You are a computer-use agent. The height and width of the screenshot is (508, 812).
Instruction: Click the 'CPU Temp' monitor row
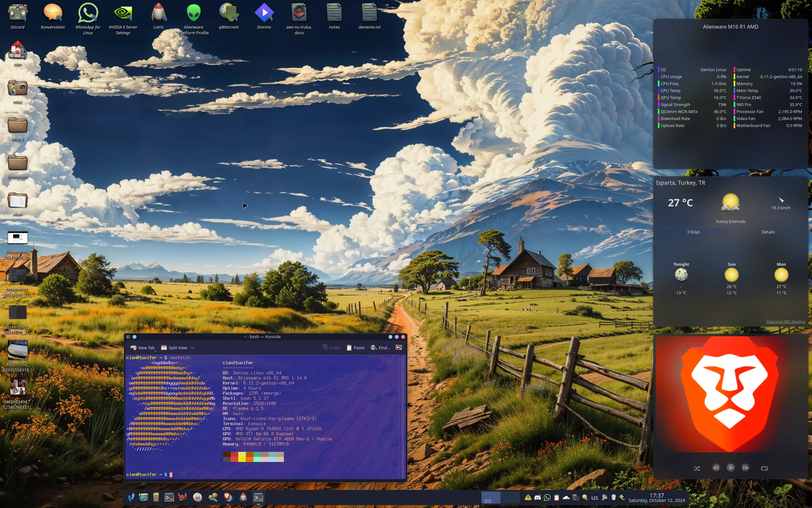click(692, 91)
